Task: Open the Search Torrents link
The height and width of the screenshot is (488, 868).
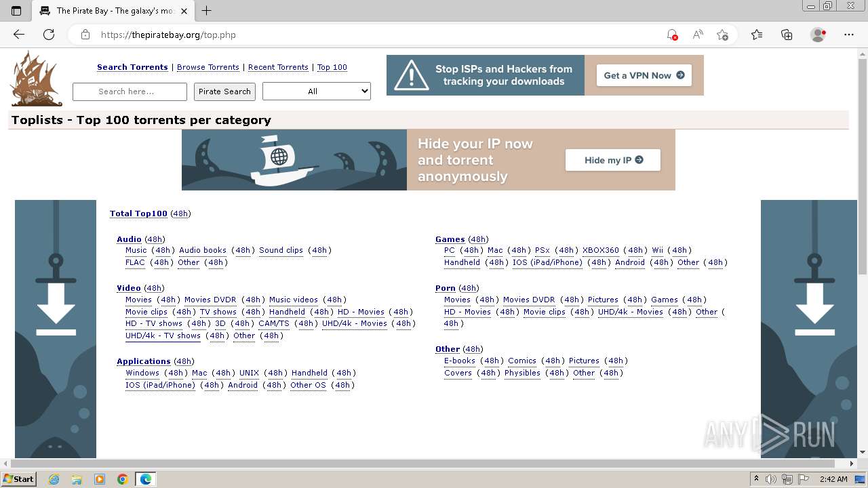Action: point(132,67)
